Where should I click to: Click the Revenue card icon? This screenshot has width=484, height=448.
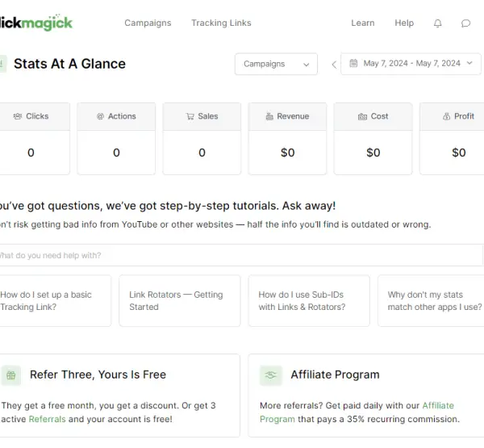pos(269,116)
